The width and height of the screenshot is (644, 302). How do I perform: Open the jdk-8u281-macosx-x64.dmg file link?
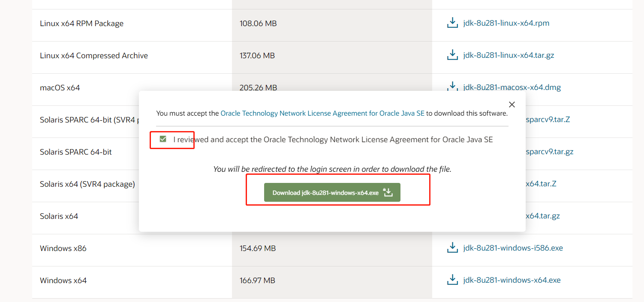click(512, 87)
